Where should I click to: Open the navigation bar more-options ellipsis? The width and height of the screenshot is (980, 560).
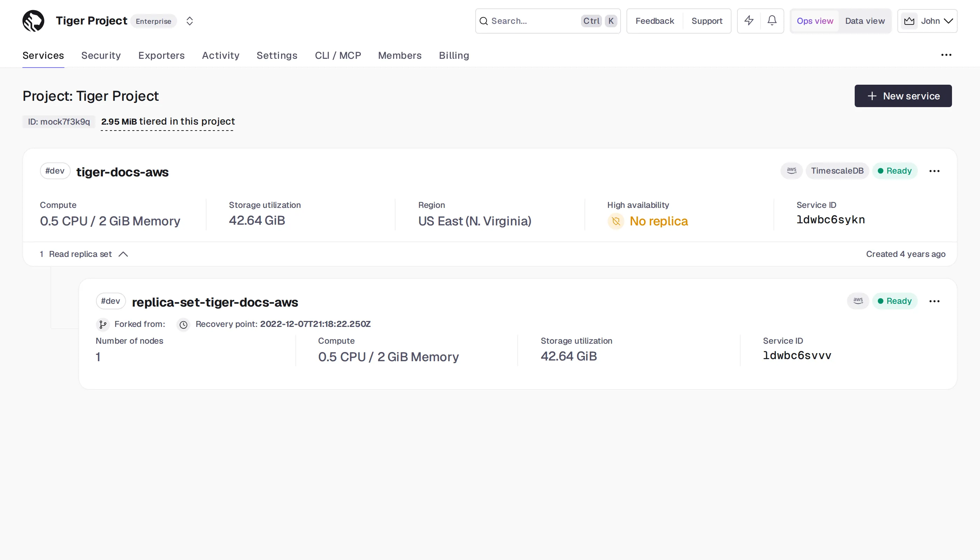pos(946,55)
